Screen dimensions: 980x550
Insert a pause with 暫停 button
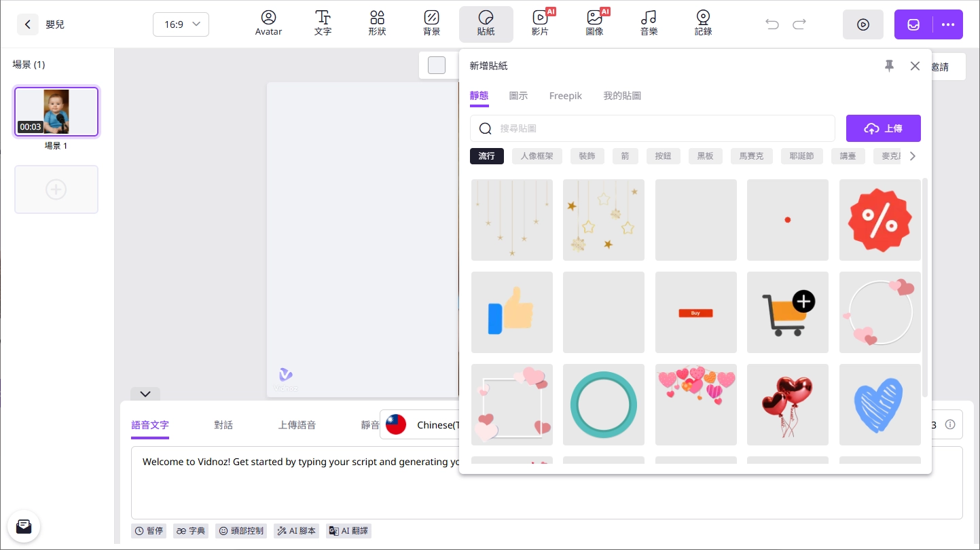149,531
